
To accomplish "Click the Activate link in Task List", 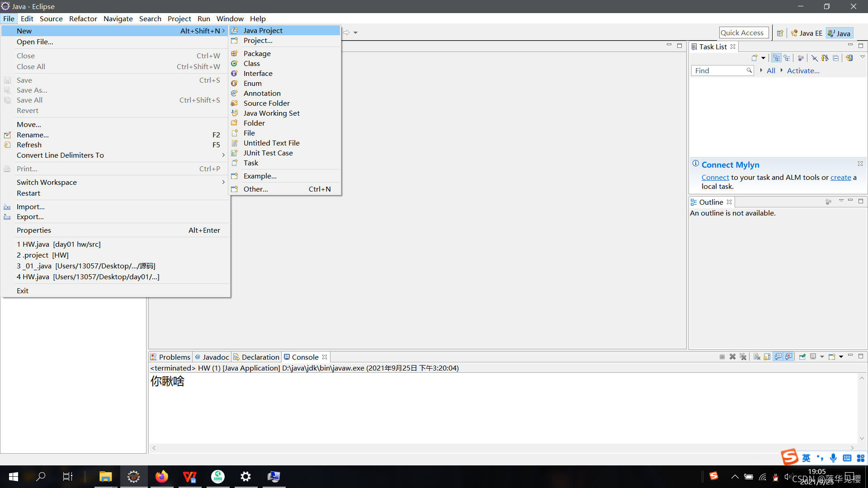I will click(802, 70).
